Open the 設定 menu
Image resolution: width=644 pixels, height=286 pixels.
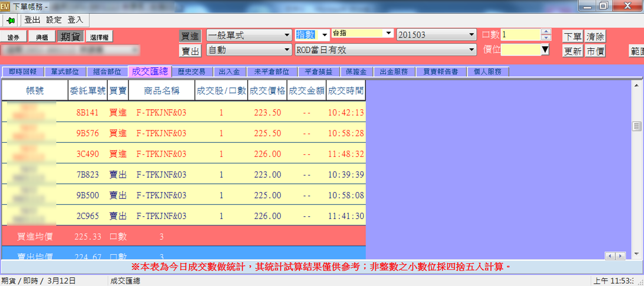tap(54, 20)
